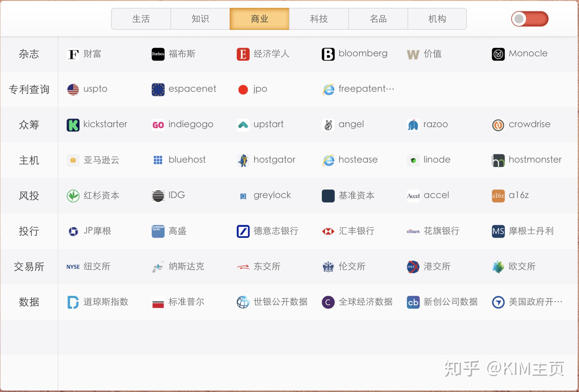Screen dimensions: 579x392
Task: Switch to the 生活 tab
Action: [141, 19]
